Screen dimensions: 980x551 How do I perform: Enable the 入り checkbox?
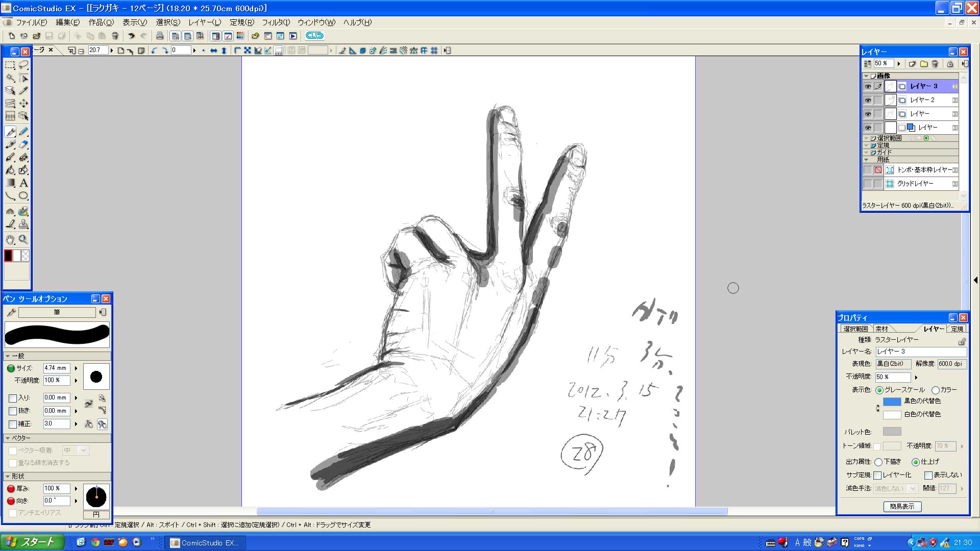[13, 398]
